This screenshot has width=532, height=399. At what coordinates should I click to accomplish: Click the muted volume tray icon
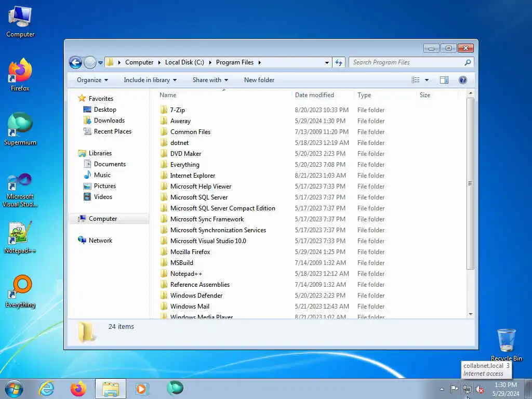[x=480, y=389]
